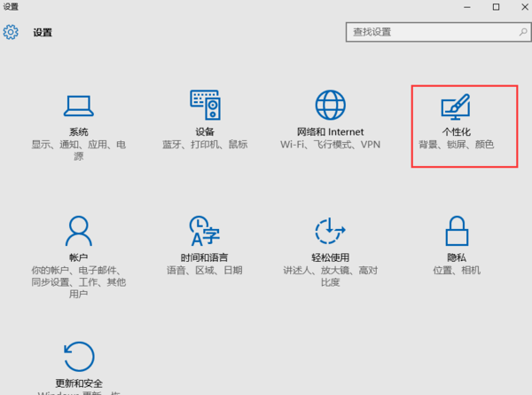This screenshot has height=395, width=532.
Task: Open 系统 settings via the laptop icon
Action: 79,106
